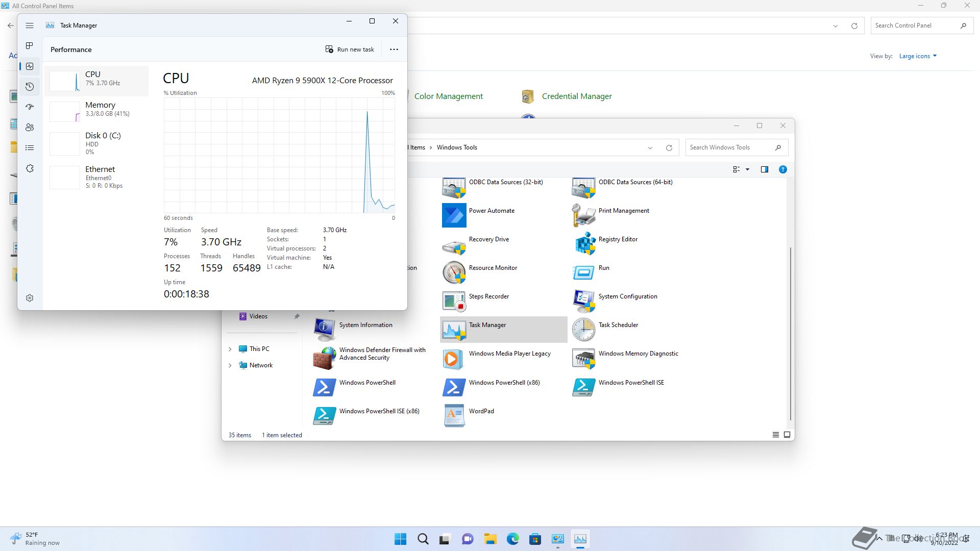Screen dimensions: 980x551
Task: Select System Configuration icon
Action: (583, 301)
